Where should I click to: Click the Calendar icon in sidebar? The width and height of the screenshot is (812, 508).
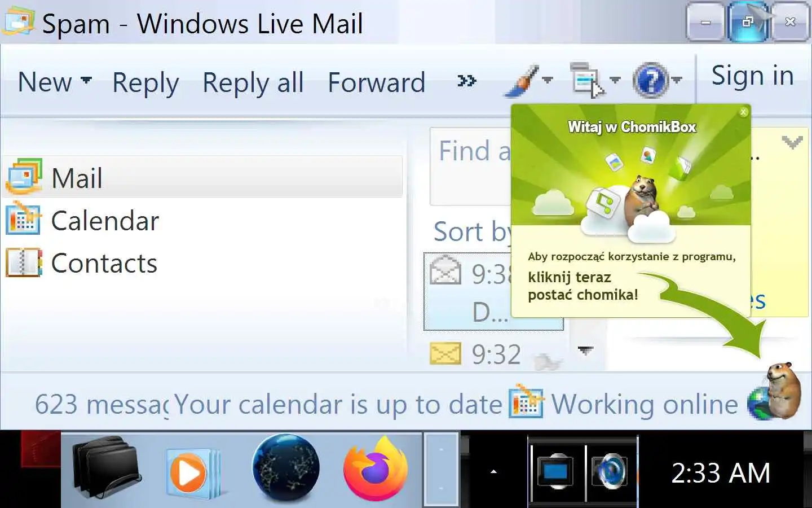click(24, 218)
